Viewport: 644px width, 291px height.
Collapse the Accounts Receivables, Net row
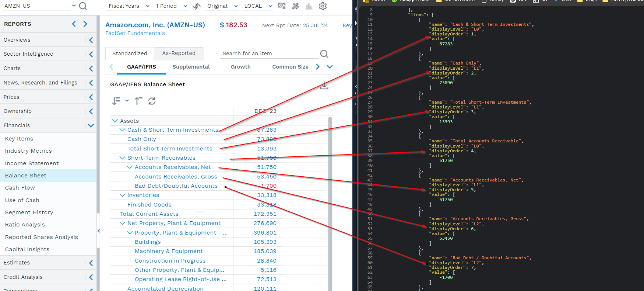pos(130,167)
